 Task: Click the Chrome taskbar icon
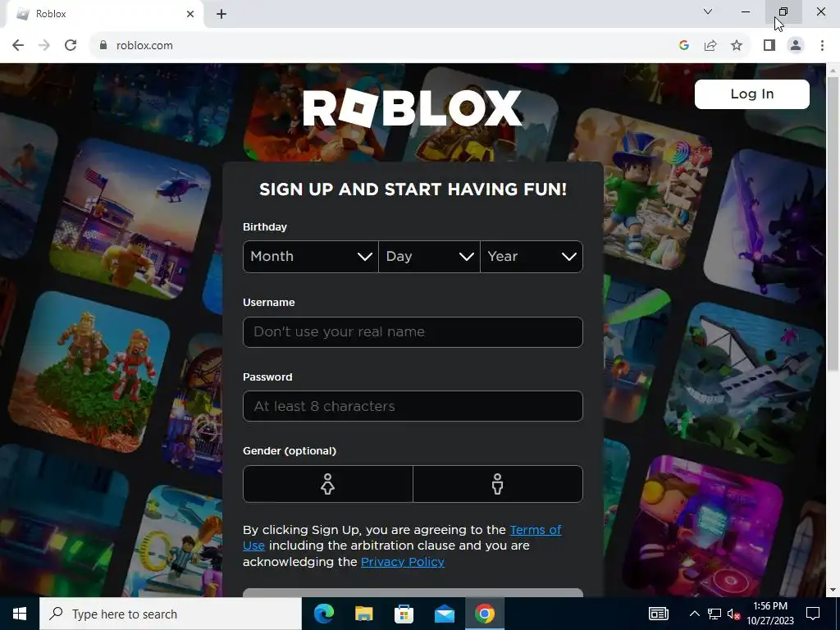[x=484, y=614]
